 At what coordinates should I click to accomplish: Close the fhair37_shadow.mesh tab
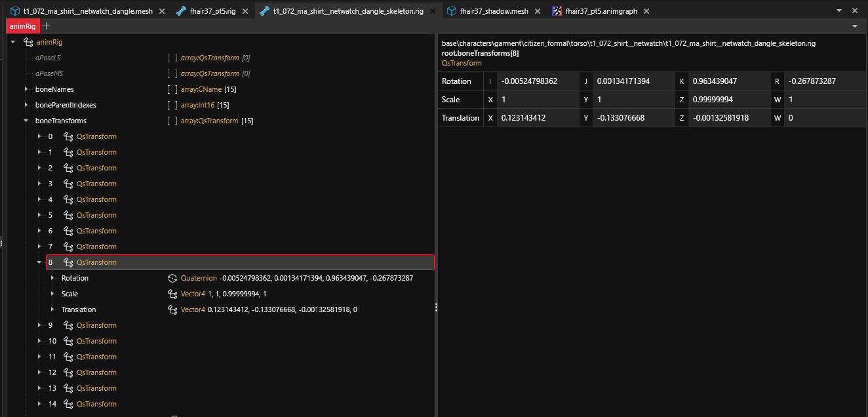coord(537,11)
